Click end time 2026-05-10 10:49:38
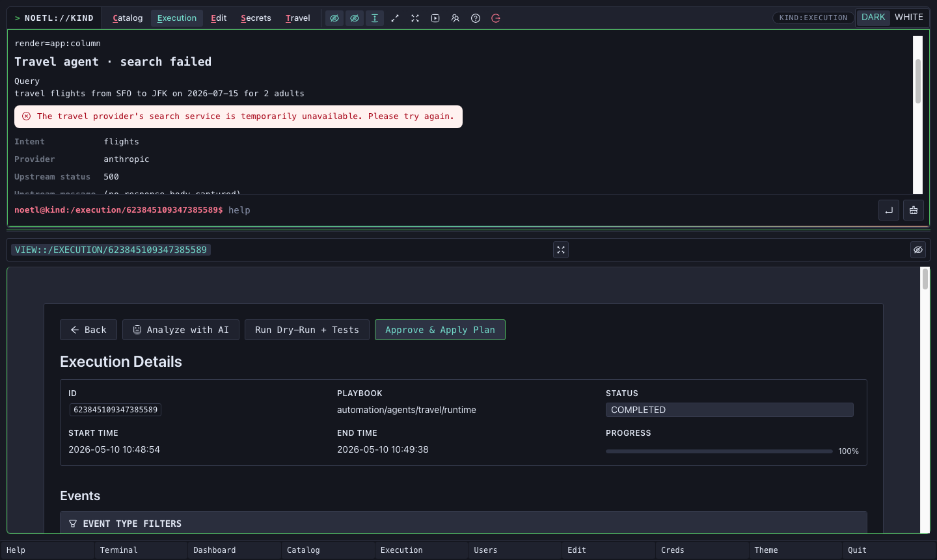 [x=383, y=449]
